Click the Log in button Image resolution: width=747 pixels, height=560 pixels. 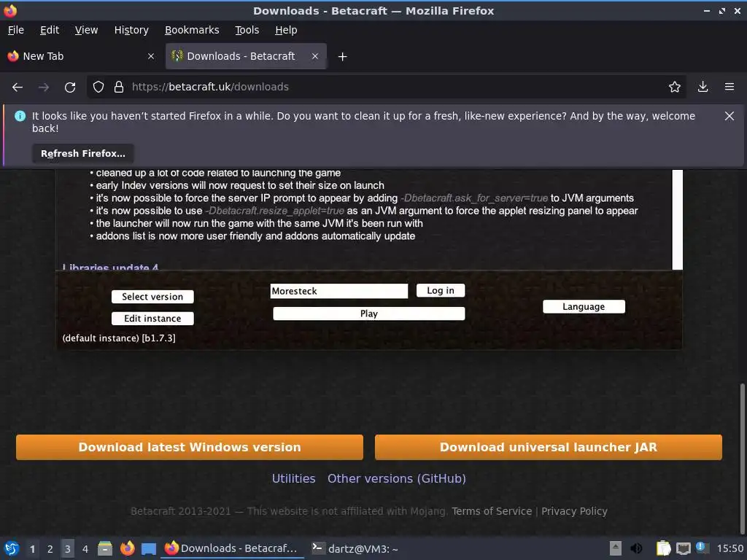[x=441, y=290]
